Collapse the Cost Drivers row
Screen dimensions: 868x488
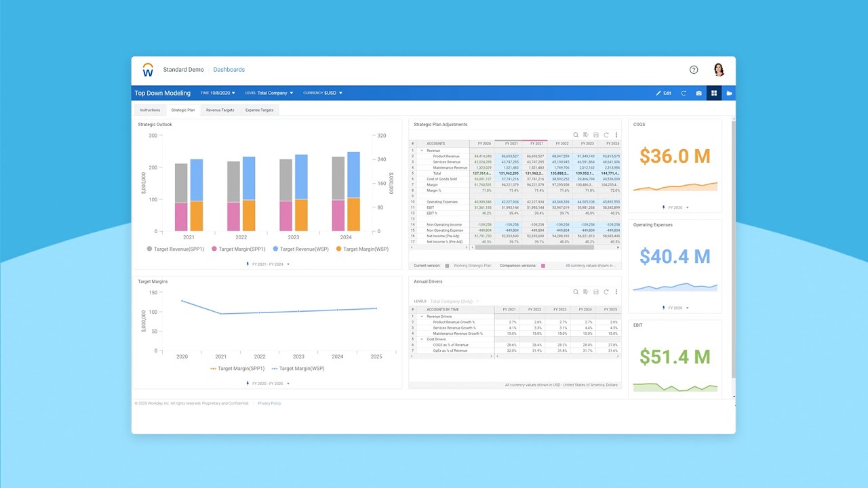tap(421, 339)
